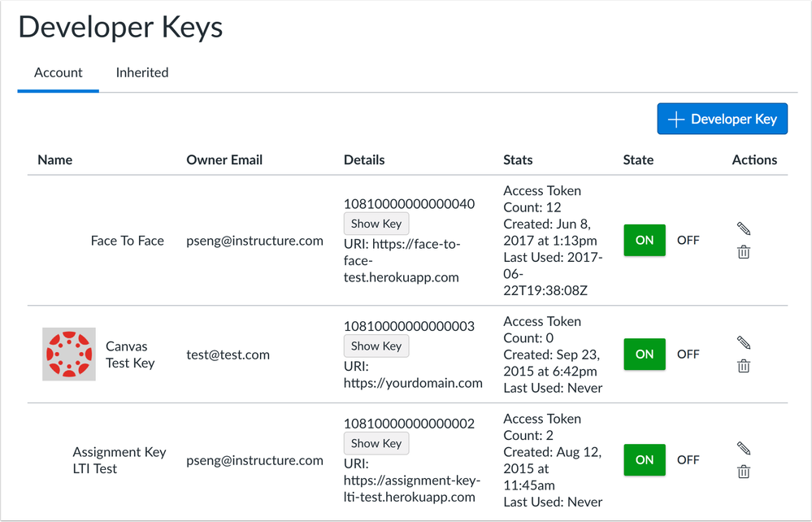Screen dimensions: 812x522
Task: Click the yourdomain.com URI link
Action: [x=411, y=383]
